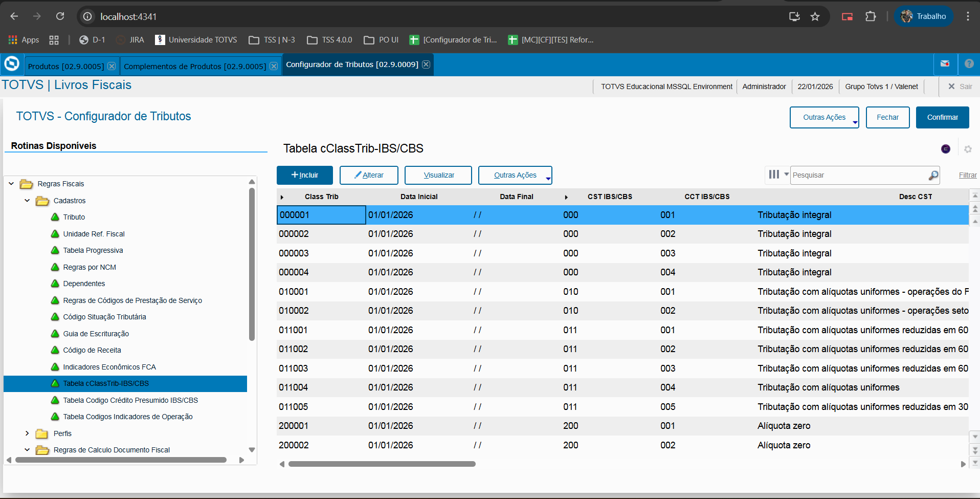The height and width of the screenshot is (499, 980).
Task: Select Regras por NCM in the tree
Action: [x=90, y=267]
